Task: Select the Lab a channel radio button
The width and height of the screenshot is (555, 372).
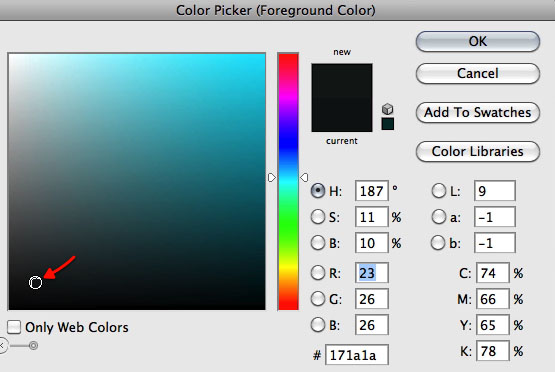Action: tap(439, 217)
